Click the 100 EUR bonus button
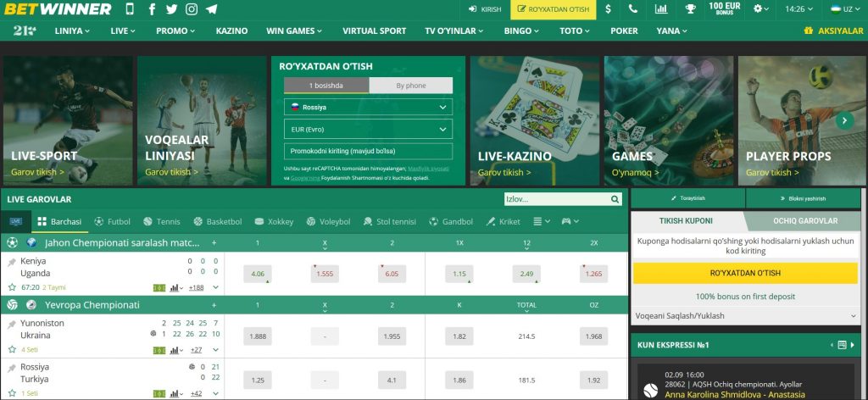Viewport: 868px width, 400px height. click(x=725, y=8)
